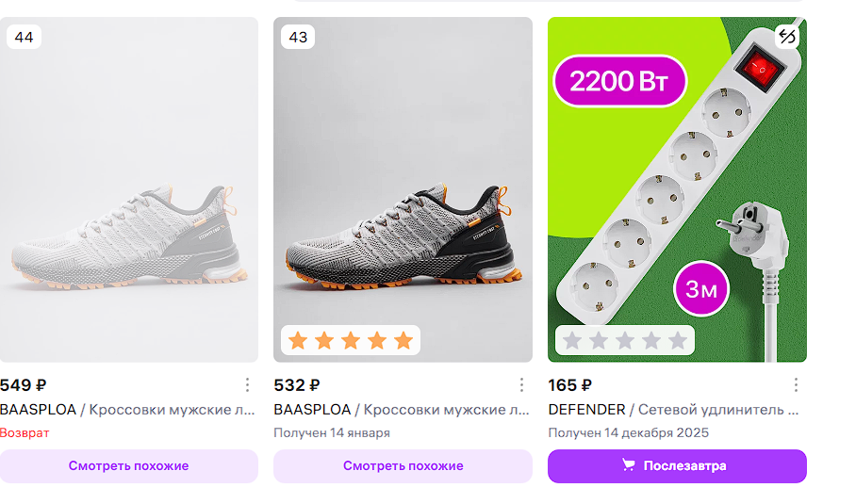This screenshot has width=856, height=504.
Task: Click the fifth grey star on DEFENDER card
Action: click(678, 340)
